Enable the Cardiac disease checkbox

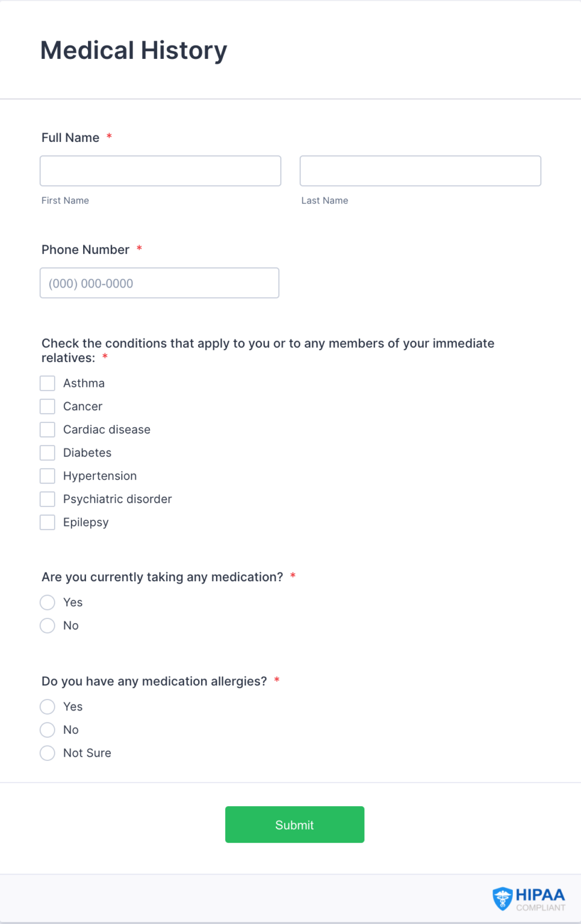pyautogui.click(x=48, y=430)
